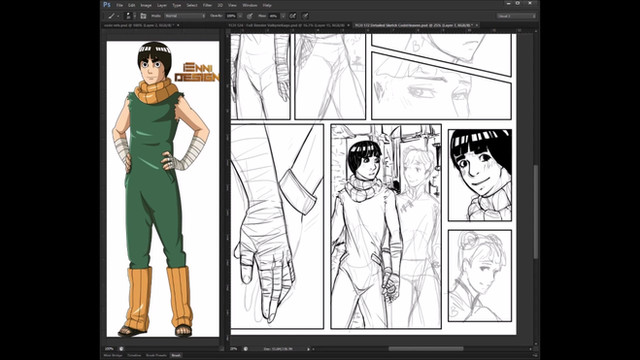Open the workspace switcher dropdown
Viewport: 640px width, 360px height.
516,16
